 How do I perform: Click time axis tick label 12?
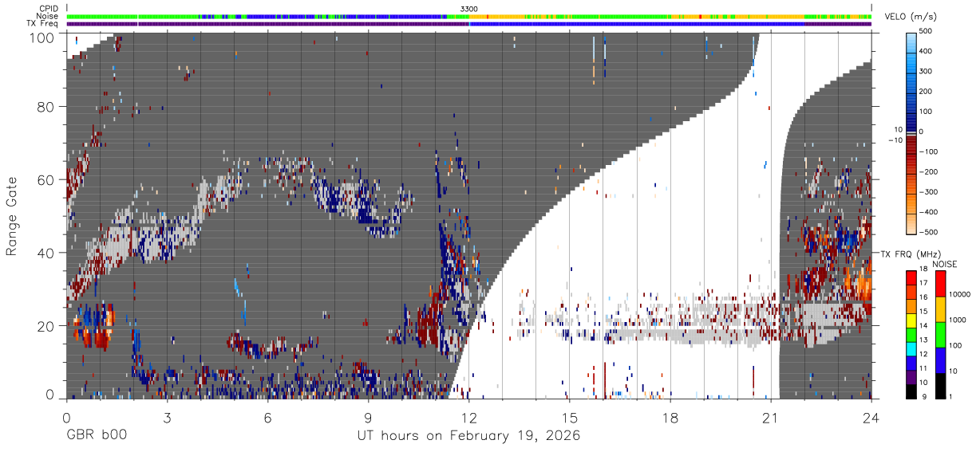468,417
